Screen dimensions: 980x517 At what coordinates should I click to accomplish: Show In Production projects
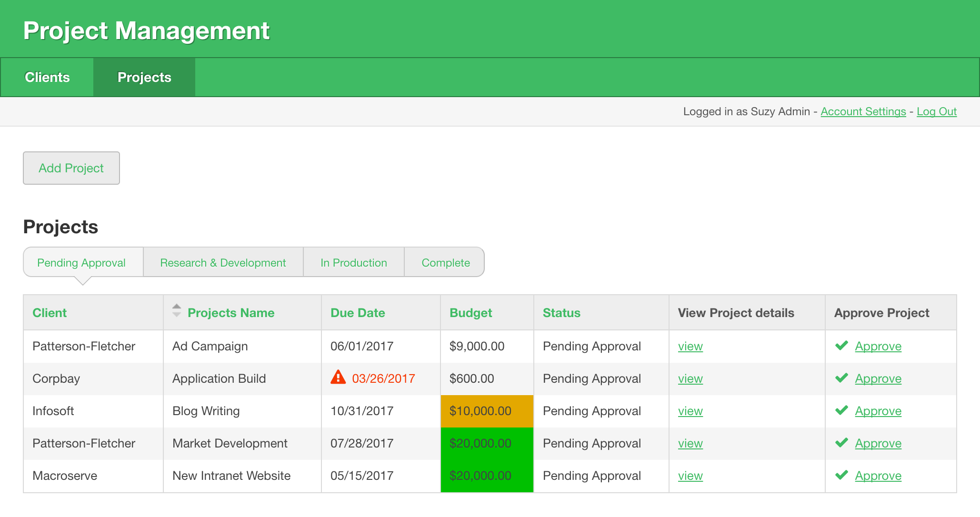point(353,263)
